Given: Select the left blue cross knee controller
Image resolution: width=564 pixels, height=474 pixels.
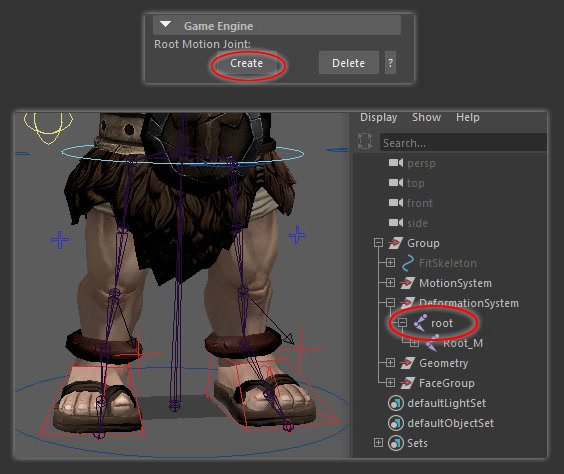Looking at the screenshot, I should 60,240.
